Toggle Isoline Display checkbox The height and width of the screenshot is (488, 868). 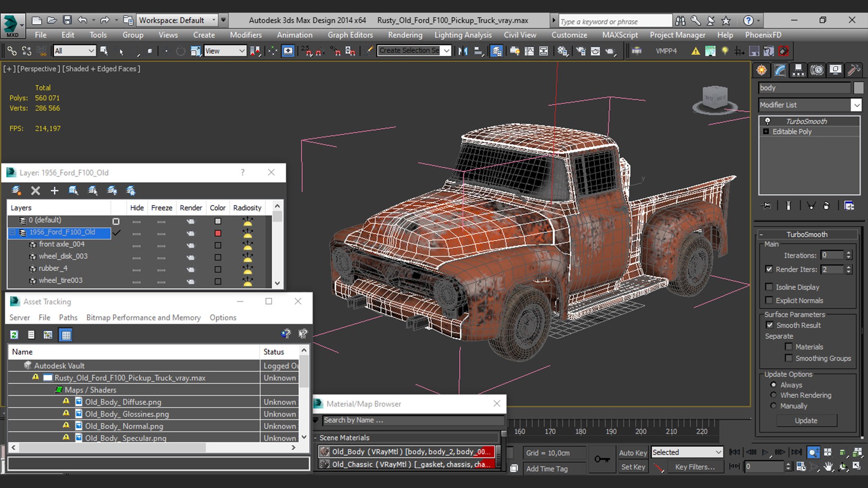pos(769,287)
